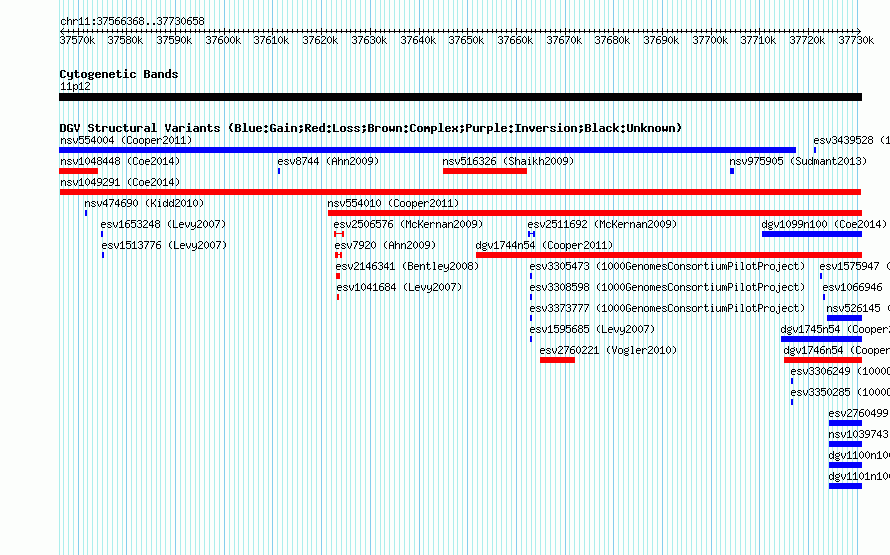This screenshot has height=555, width=890.
Task: Open variant esv1066946 label
Action: pyautogui.click(x=853, y=287)
